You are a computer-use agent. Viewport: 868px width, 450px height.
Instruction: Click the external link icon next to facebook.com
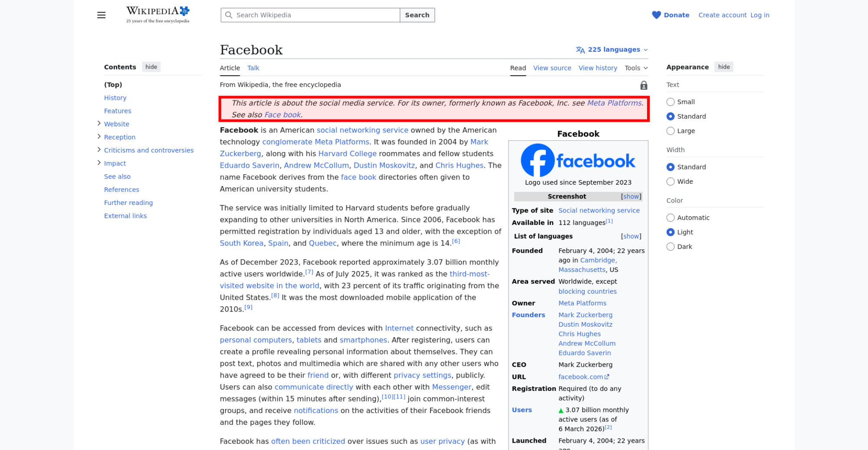607,377
